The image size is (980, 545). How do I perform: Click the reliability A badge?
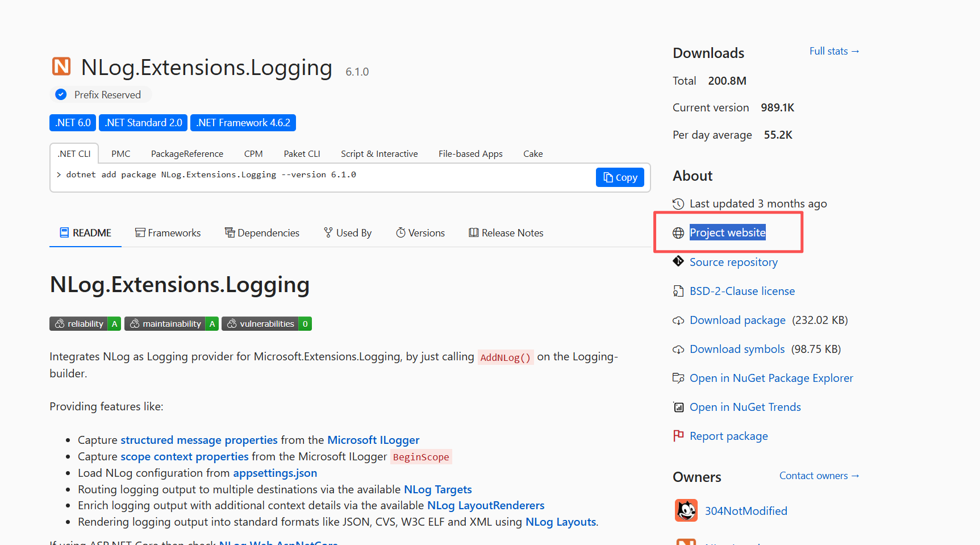(85, 323)
